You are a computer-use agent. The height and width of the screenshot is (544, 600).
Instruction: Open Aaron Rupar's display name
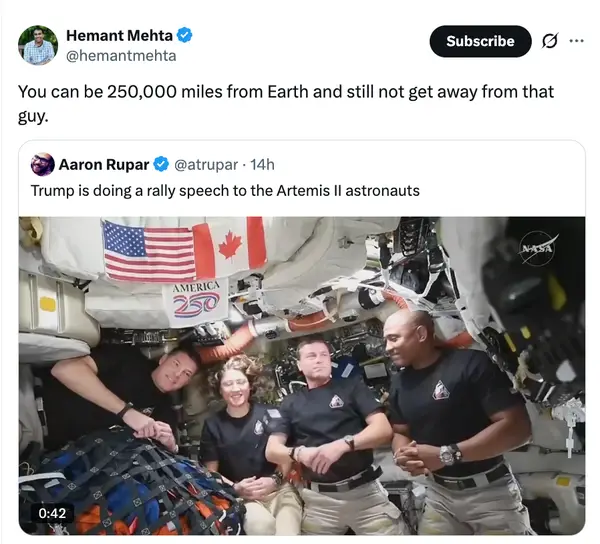click(104, 165)
